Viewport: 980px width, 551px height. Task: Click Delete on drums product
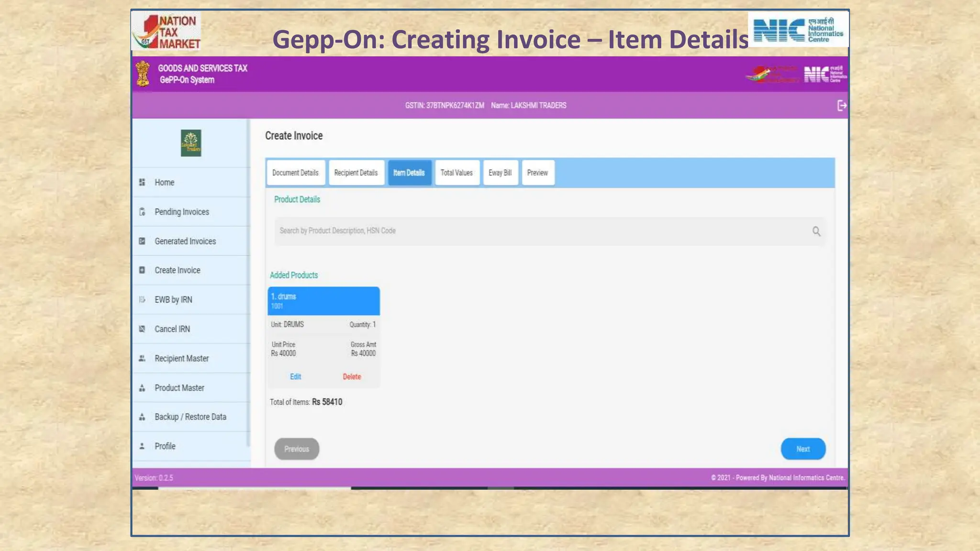pyautogui.click(x=352, y=377)
